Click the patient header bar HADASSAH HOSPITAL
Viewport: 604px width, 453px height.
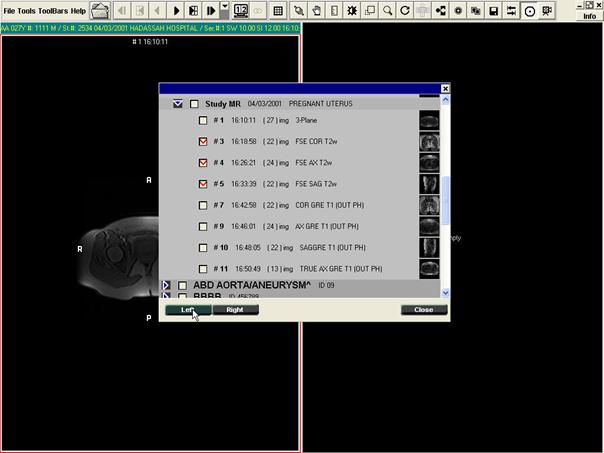[x=150, y=28]
